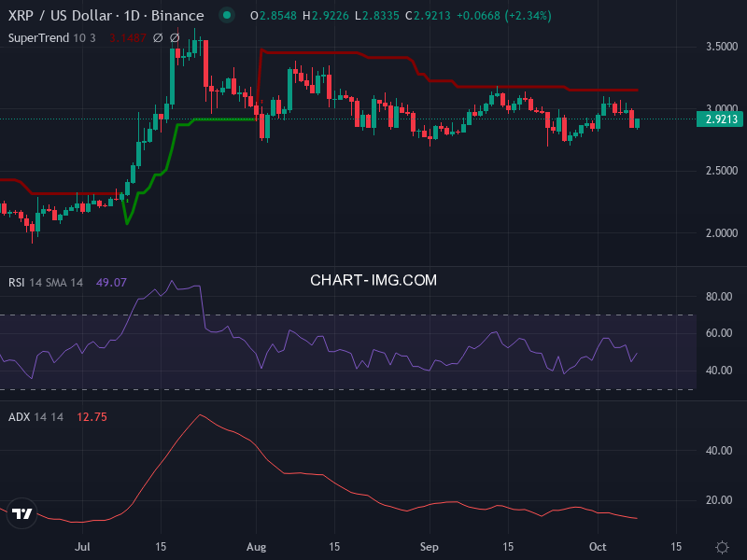Click the green market status indicator
The height and width of the screenshot is (560, 747).
pos(227,16)
